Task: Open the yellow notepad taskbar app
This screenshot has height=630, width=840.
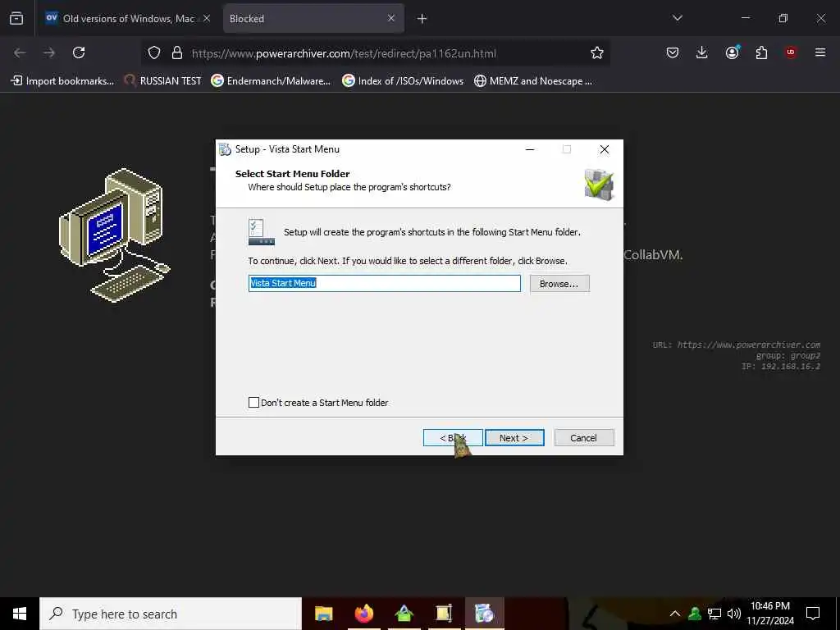Action: [444, 614]
